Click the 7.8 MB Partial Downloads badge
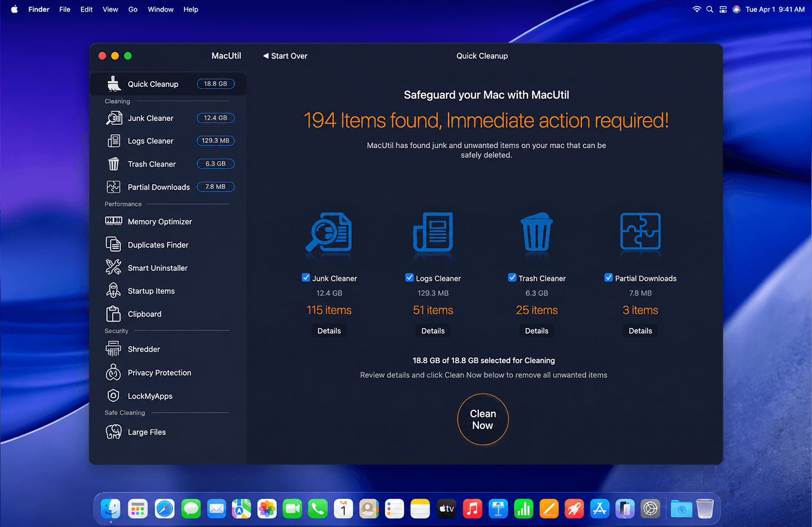 [x=216, y=187]
